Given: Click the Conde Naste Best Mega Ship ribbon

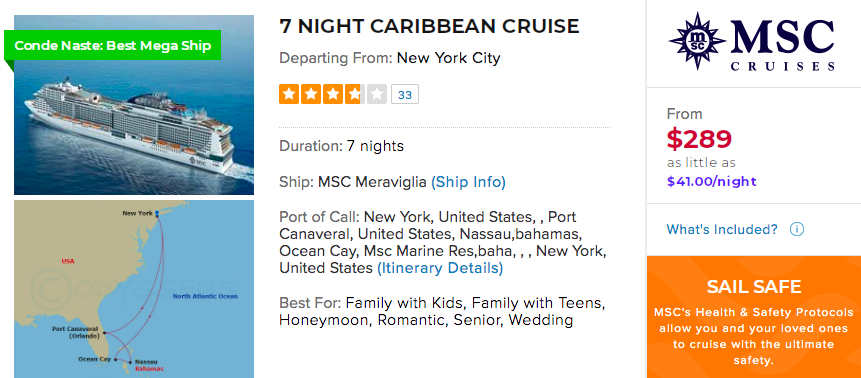Looking at the screenshot, I should point(113,45).
